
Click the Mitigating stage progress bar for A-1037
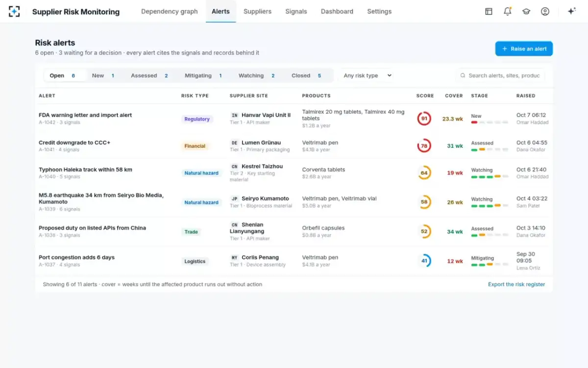coord(490,265)
